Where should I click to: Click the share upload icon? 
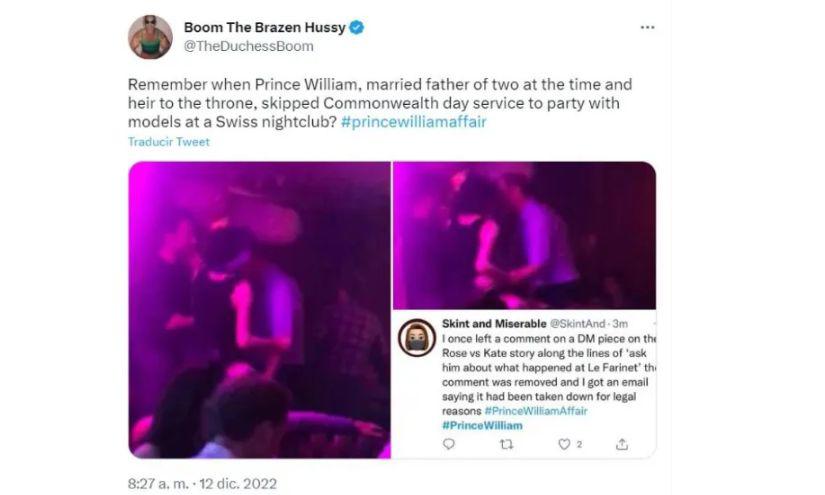pos(621,443)
